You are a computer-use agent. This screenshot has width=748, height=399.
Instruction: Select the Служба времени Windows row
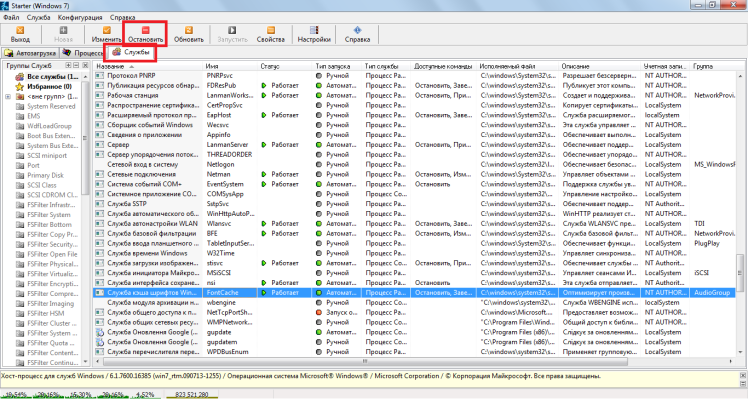coord(414,253)
